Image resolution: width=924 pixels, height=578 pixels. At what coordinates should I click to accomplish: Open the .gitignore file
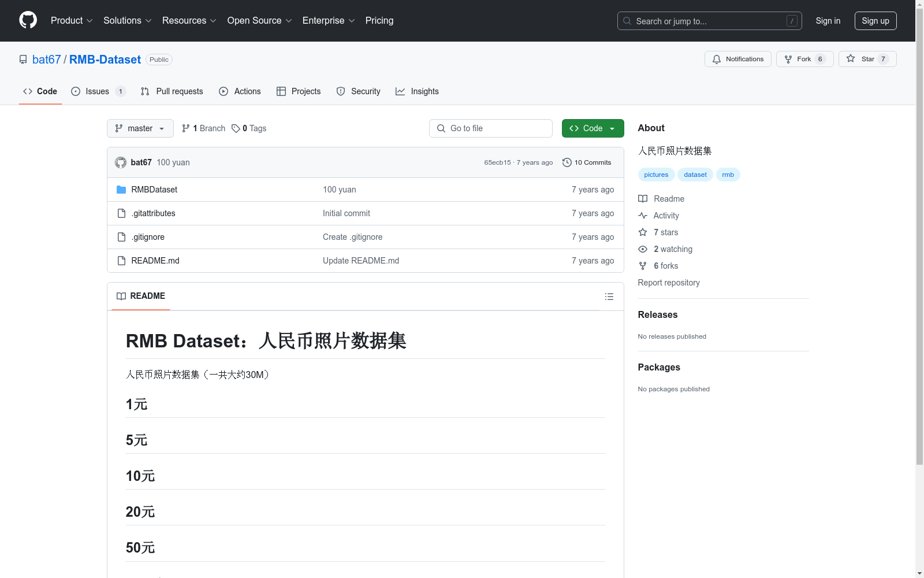148,237
